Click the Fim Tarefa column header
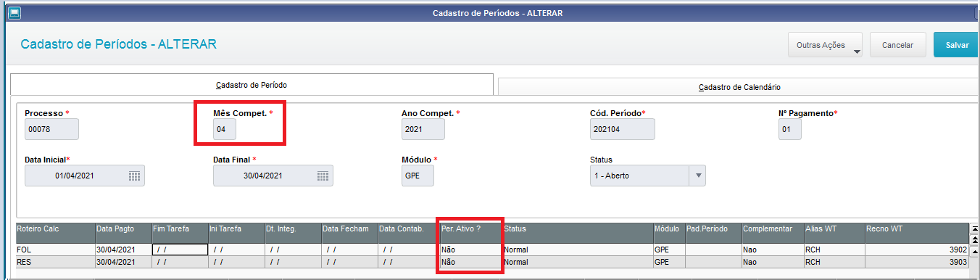 pyautogui.click(x=179, y=232)
